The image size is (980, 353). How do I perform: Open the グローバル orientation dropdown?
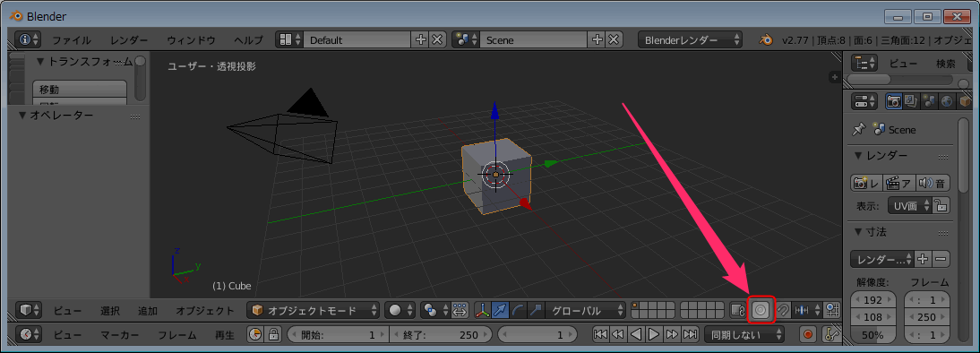coord(585,310)
